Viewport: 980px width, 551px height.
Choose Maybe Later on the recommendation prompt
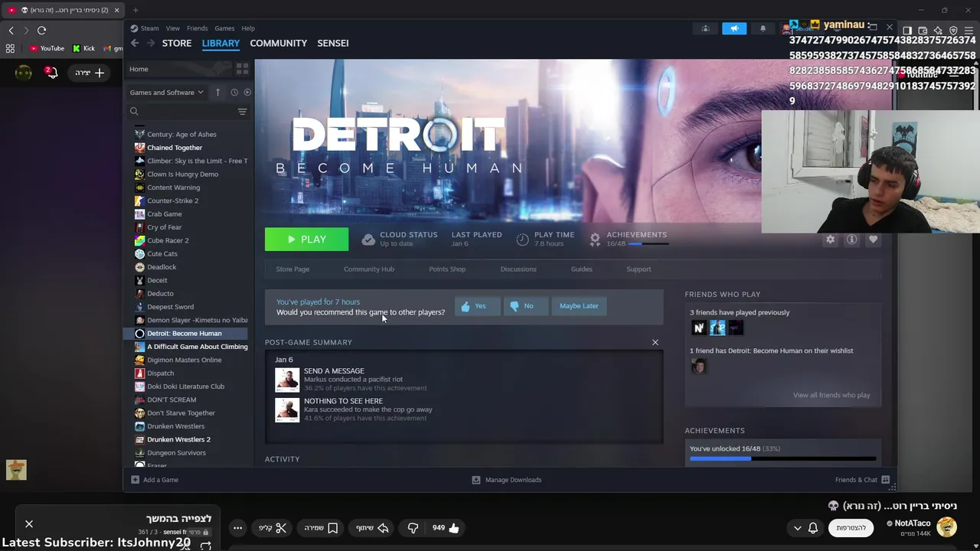[x=579, y=306]
